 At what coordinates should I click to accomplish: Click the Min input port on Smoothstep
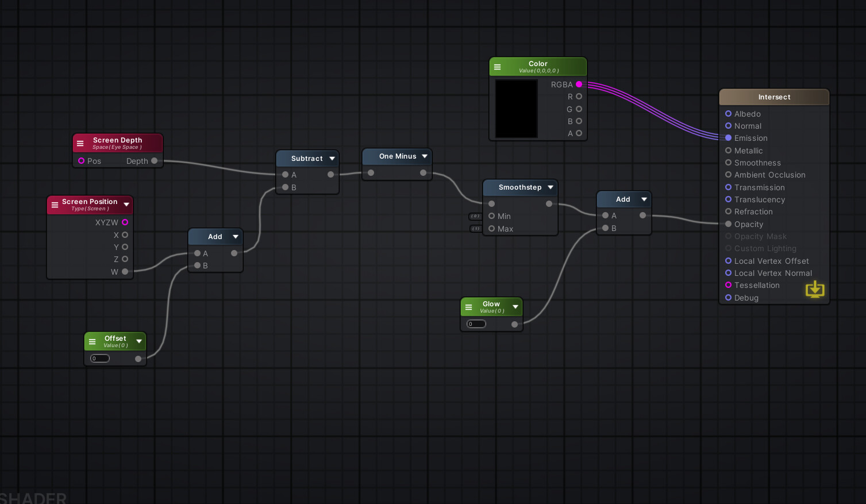(x=491, y=216)
